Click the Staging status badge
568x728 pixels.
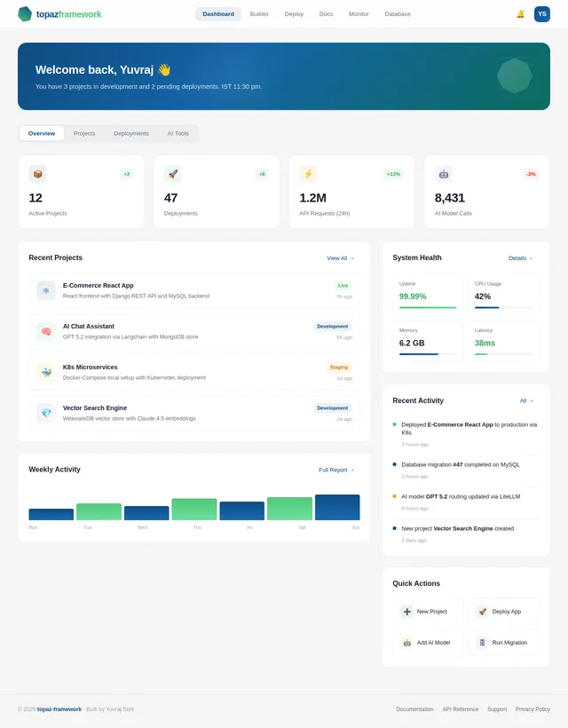339,368
